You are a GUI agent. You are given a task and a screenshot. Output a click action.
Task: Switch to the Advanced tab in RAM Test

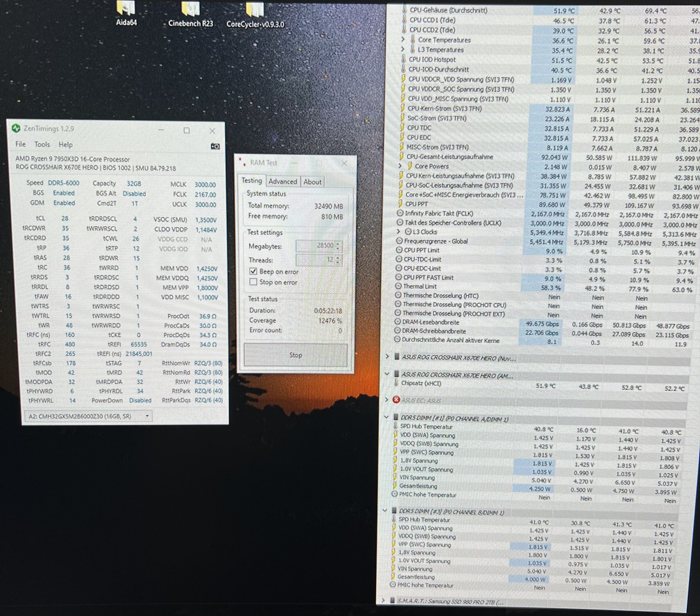tap(283, 181)
